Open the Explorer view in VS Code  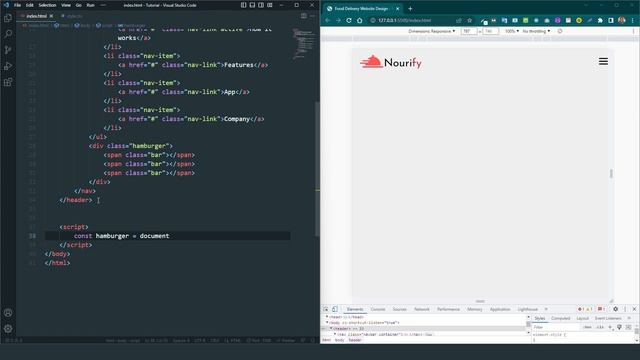(x=8, y=18)
